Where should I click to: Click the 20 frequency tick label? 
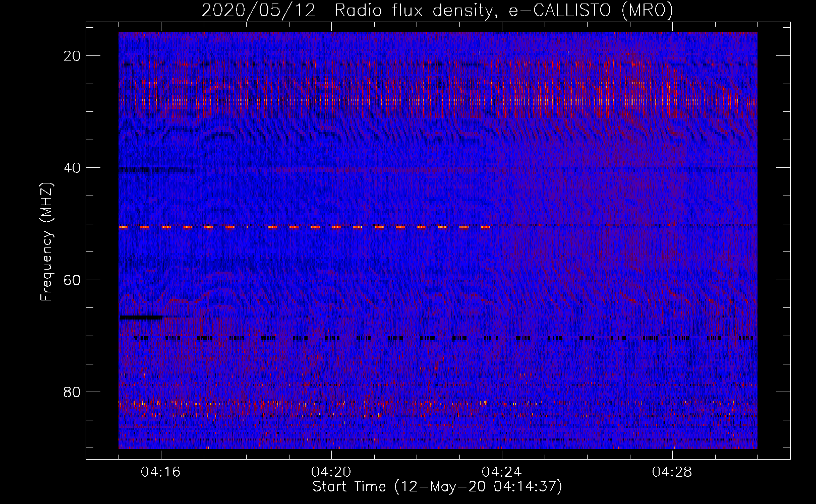coord(73,55)
